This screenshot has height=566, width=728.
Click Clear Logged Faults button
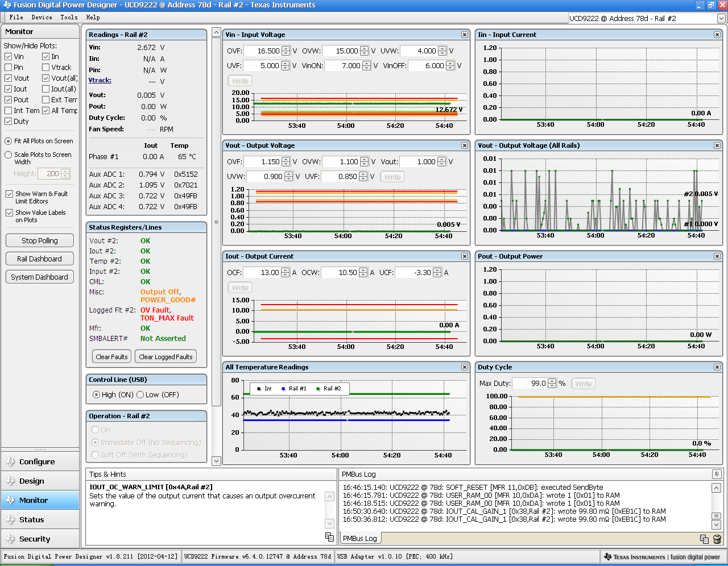(166, 357)
